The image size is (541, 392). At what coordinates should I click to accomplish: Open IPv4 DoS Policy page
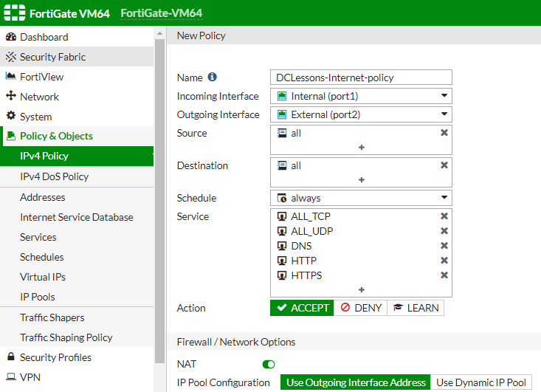(77, 176)
